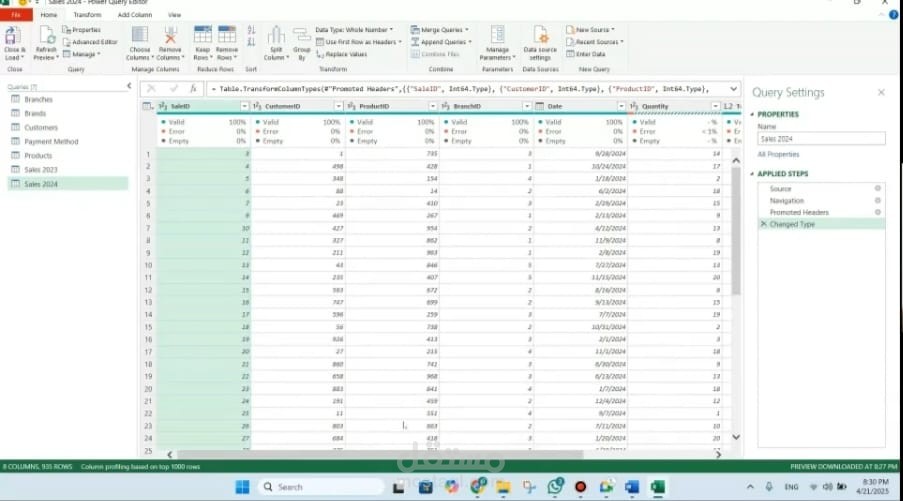Click the Keep Rows icon
The height and width of the screenshot is (501, 903).
203,35
